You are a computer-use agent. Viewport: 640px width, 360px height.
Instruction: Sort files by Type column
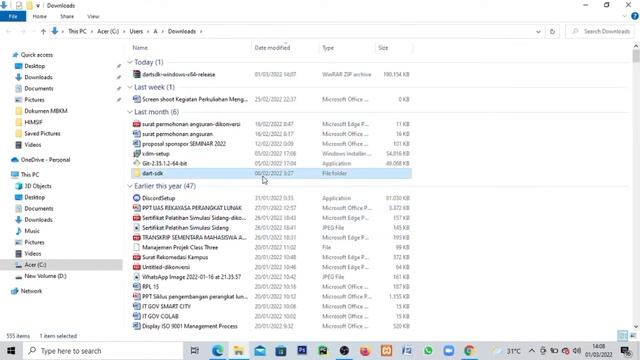click(x=328, y=48)
